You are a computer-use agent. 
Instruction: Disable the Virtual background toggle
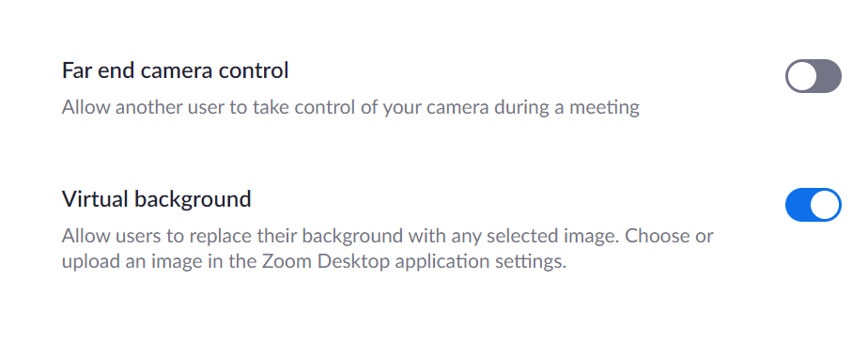point(814,205)
